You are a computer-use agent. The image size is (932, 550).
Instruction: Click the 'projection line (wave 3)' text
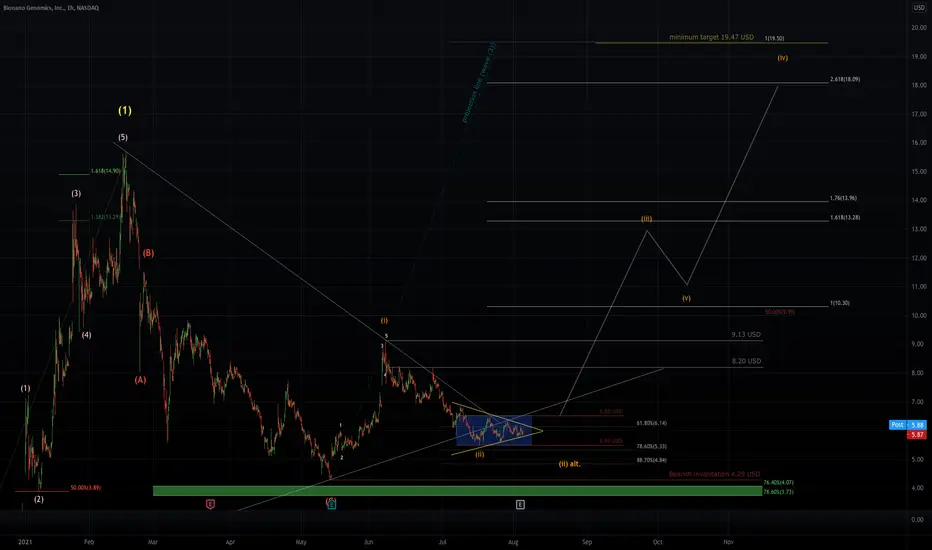pos(479,83)
